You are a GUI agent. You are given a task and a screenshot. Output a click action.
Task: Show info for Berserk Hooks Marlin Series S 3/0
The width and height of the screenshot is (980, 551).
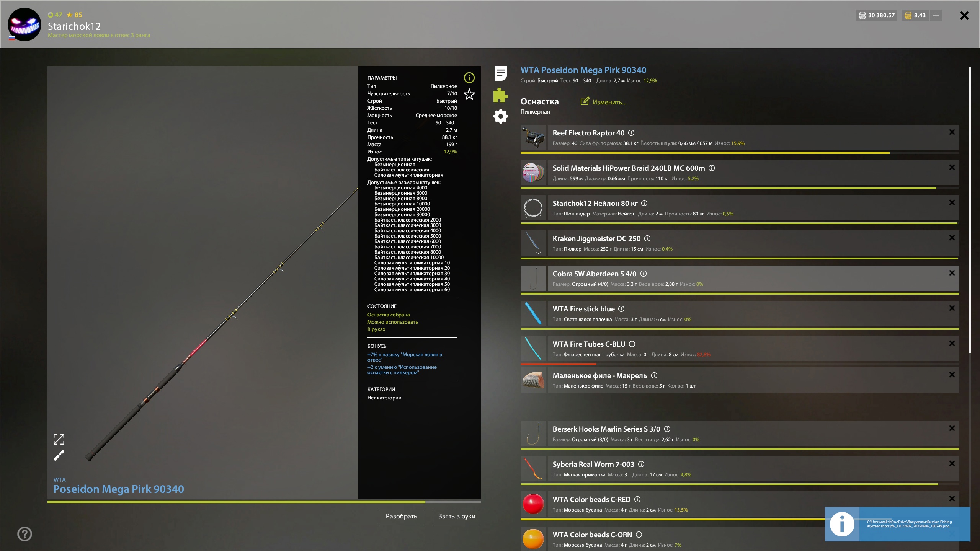pyautogui.click(x=667, y=429)
